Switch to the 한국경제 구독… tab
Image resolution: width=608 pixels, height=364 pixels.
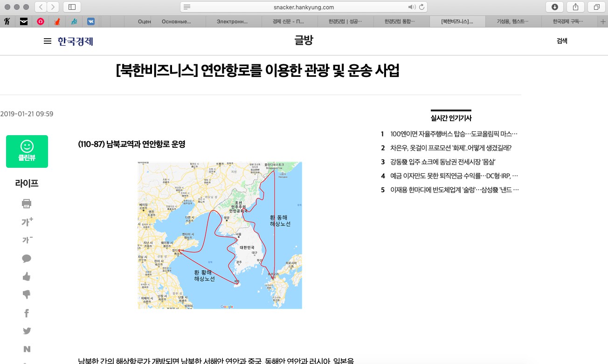pos(570,21)
